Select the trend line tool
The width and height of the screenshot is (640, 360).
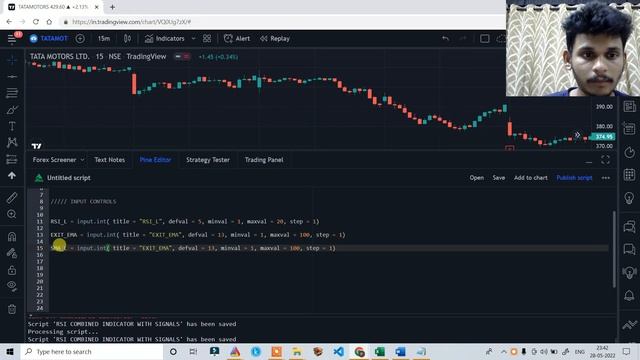point(12,76)
